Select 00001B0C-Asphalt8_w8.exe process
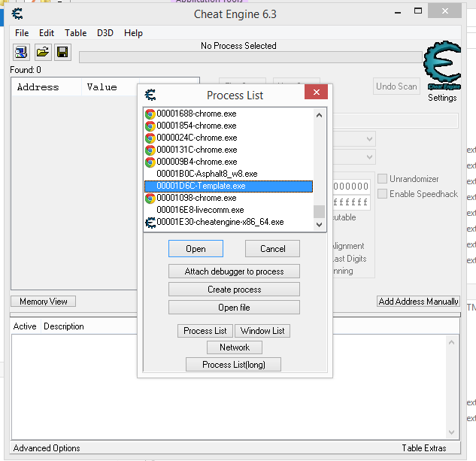 tap(229, 174)
